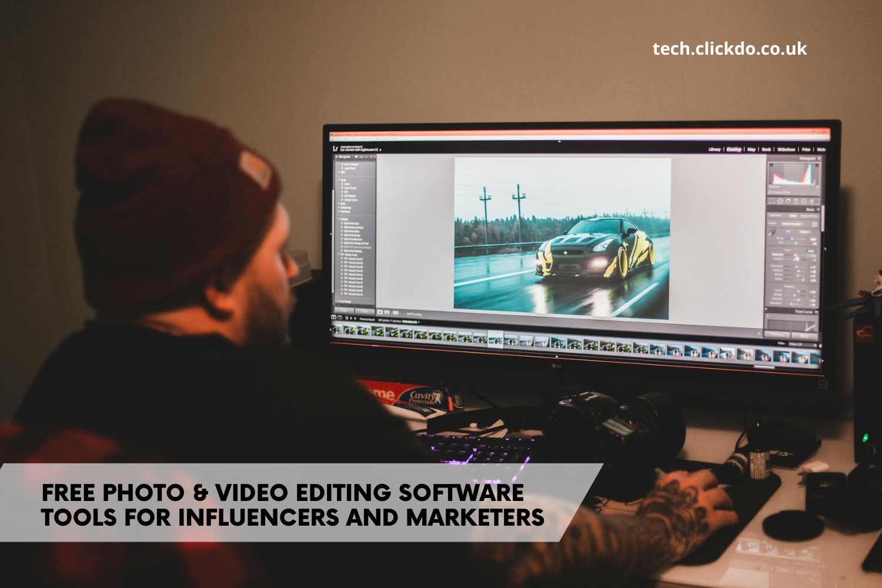Toggle the Original Photo checkbox

[770, 192]
